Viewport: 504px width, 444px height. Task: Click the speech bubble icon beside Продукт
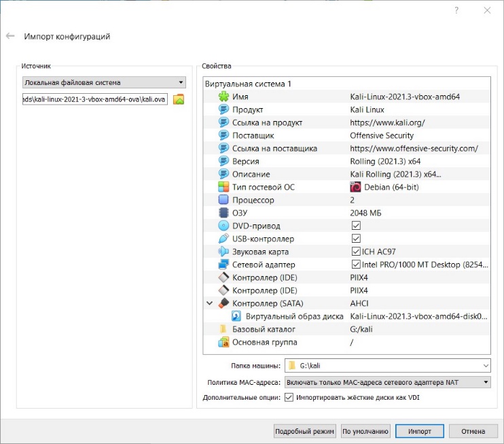coord(223,109)
